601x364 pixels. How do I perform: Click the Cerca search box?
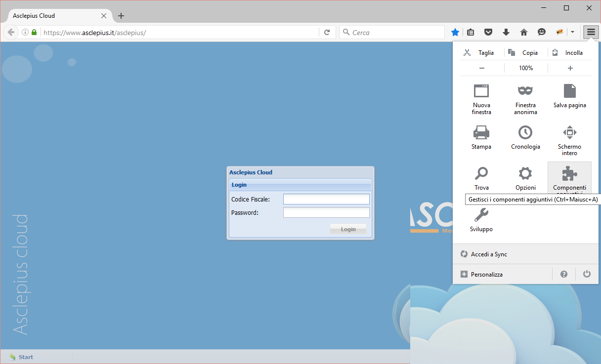(392, 33)
